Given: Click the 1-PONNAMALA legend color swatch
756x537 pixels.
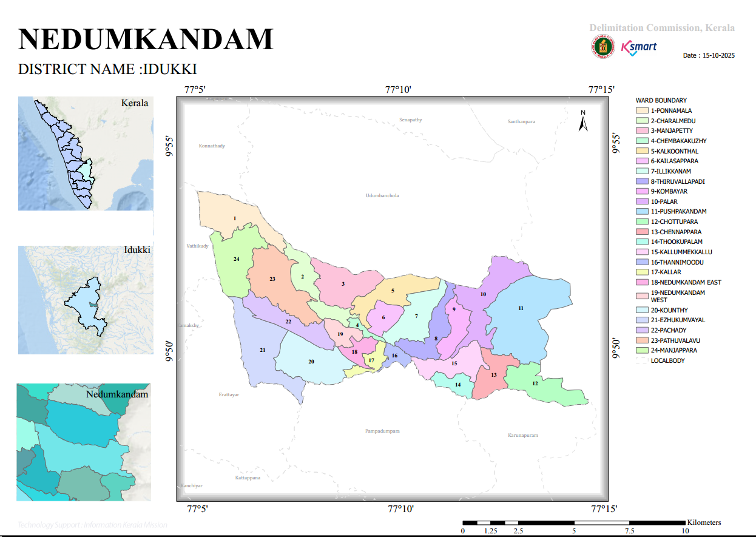Looking at the screenshot, I should pyautogui.click(x=642, y=111).
